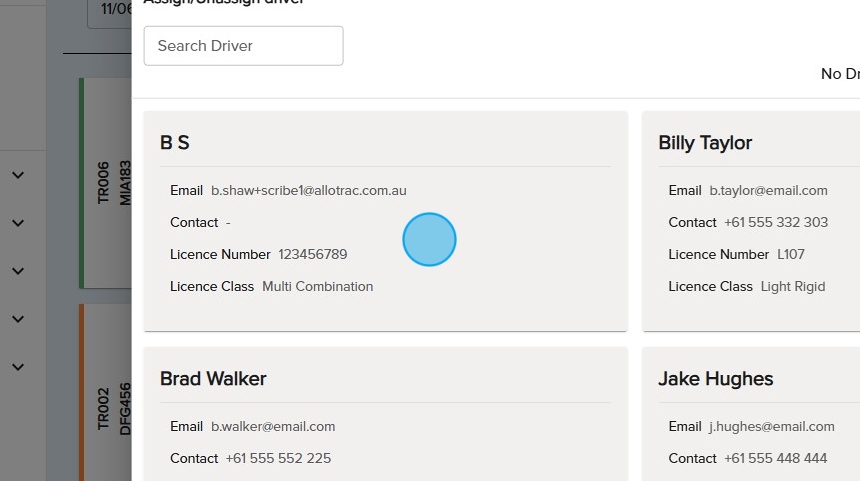Image resolution: width=860 pixels, height=481 pixels.
Task: Click the Search Driver input field
Action: point(243,46)
